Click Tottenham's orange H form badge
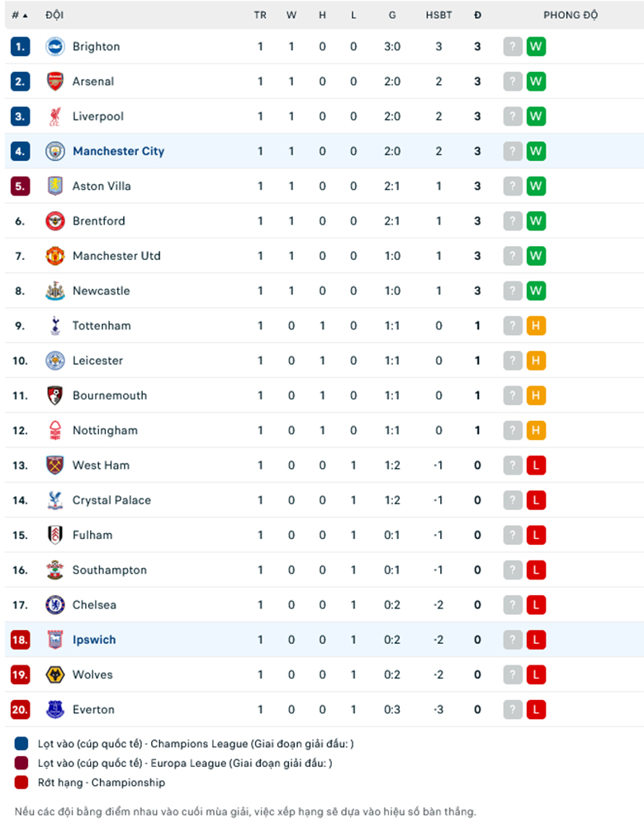644x823 pixels. 537,326
